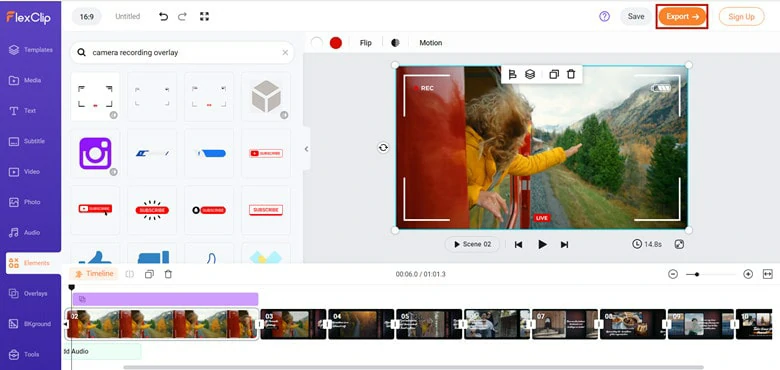Click the camera recording overlay search field
Viewport: 780px width, 370px height.
tap(182, 52)
